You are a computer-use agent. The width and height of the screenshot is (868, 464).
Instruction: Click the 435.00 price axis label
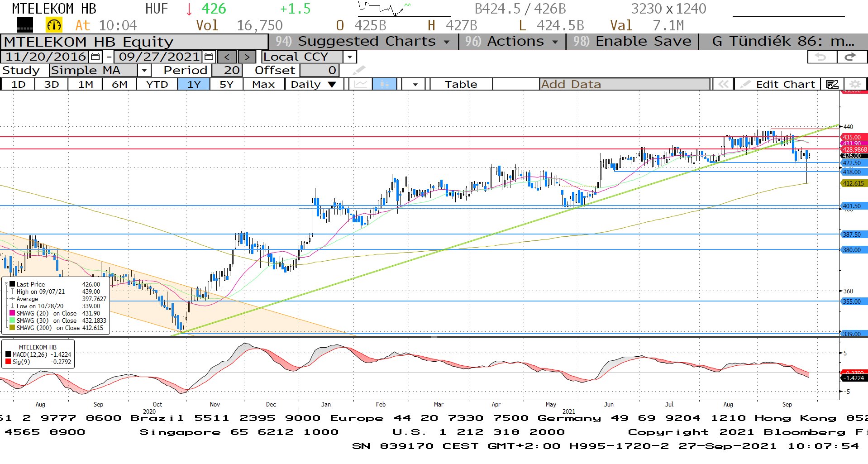pos(854,137)
